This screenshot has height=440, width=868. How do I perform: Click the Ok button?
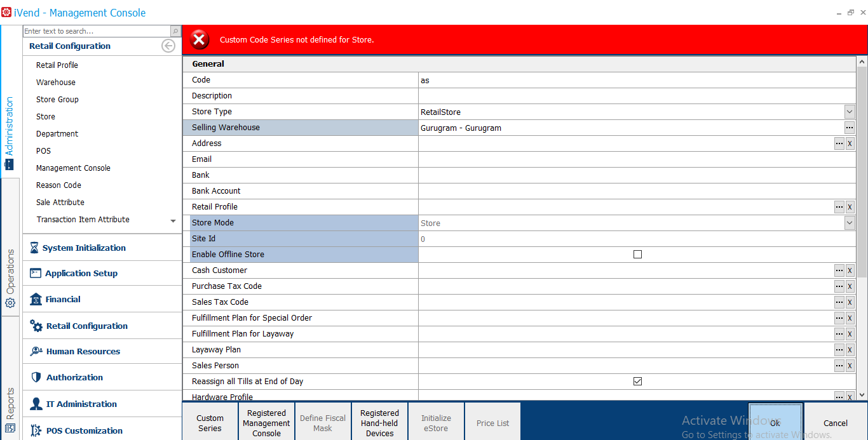(775, 422)
